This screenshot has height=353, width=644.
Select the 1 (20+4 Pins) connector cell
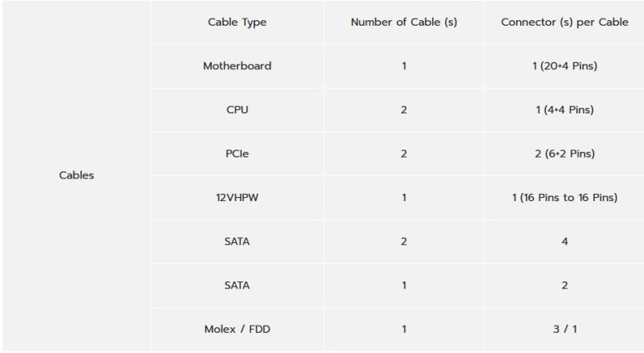(x=564, y=66)
